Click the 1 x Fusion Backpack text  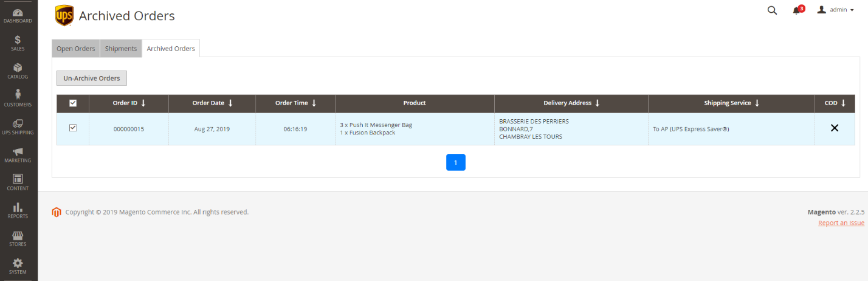click(368, 133)
